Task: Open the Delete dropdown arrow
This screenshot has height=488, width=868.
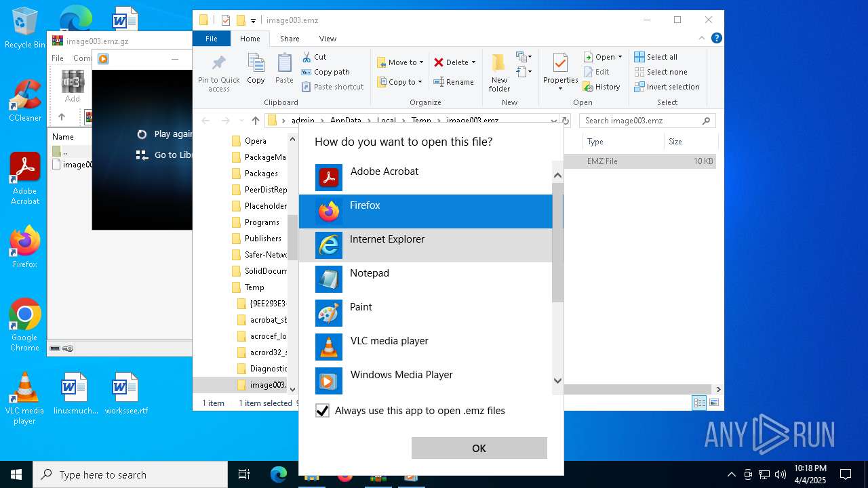Action: [473, 62]
